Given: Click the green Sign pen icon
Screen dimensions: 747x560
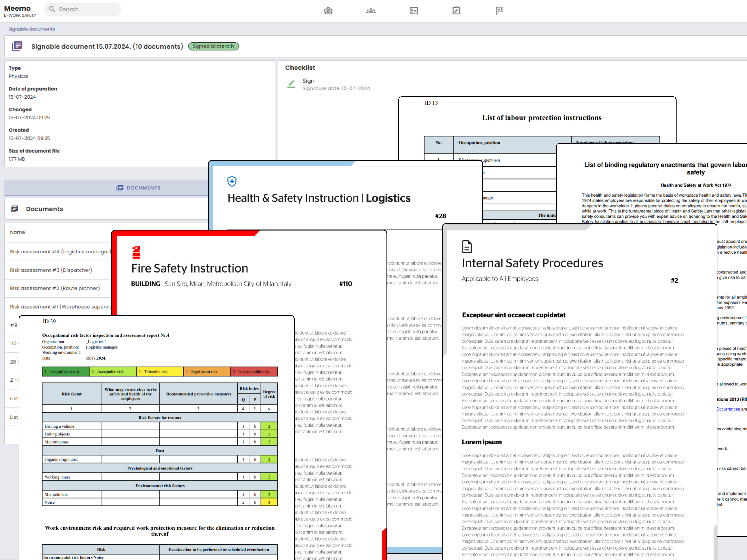Looking at the screenshot, I should (291, 84).
